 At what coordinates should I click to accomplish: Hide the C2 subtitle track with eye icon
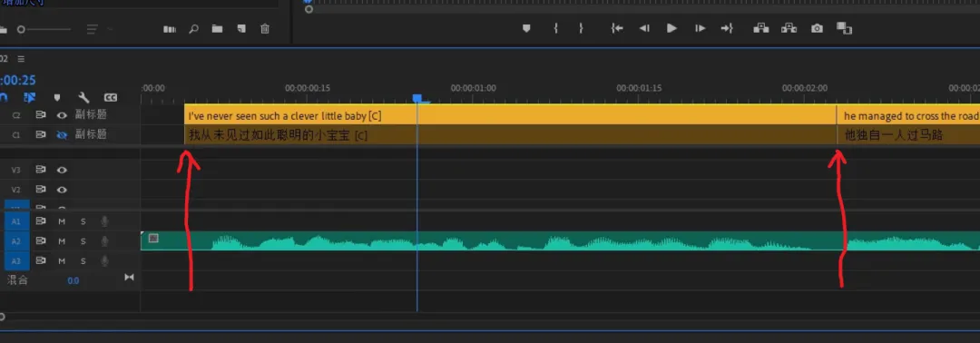(62, 115)
